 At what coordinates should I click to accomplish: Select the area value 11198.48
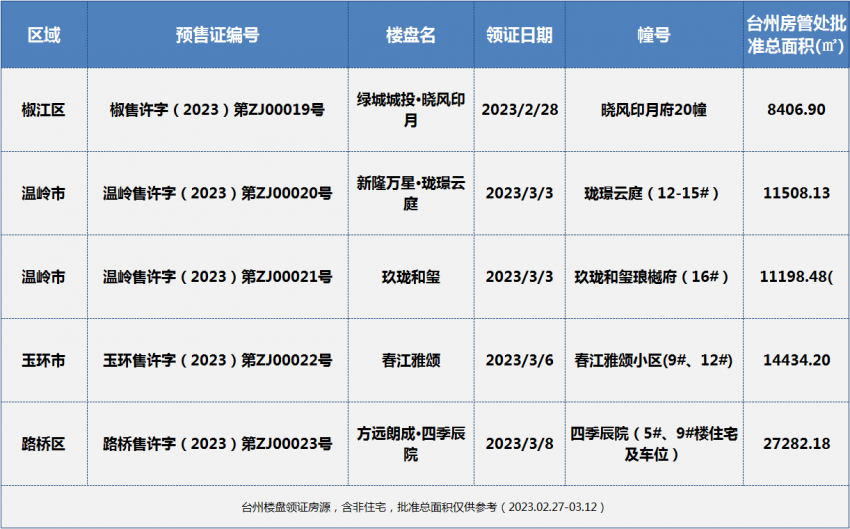pos(796,276)
